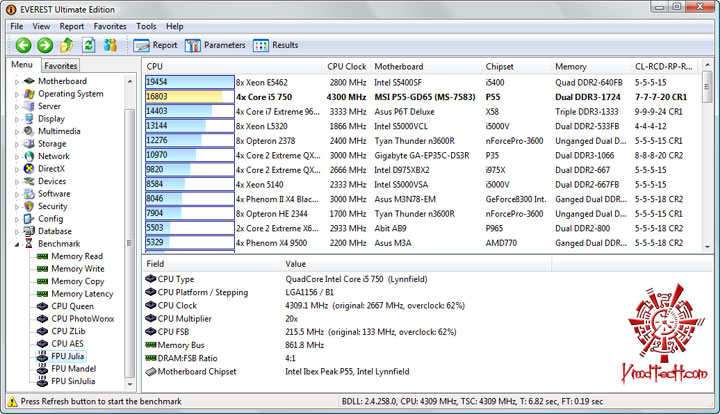Sort results by CPU Clock column header
Image resolution: width=720 pixels, height=414 pixels.
347,67
